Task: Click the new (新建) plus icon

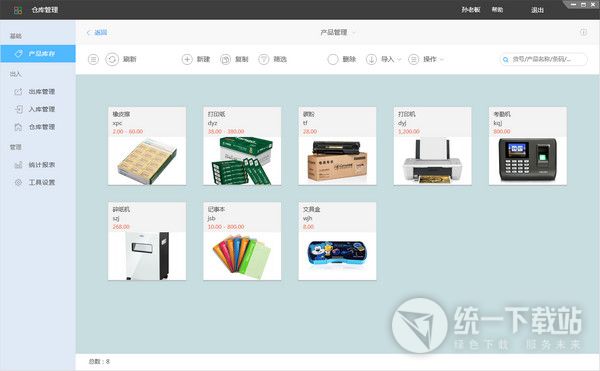Action: [x=187, y=59]
